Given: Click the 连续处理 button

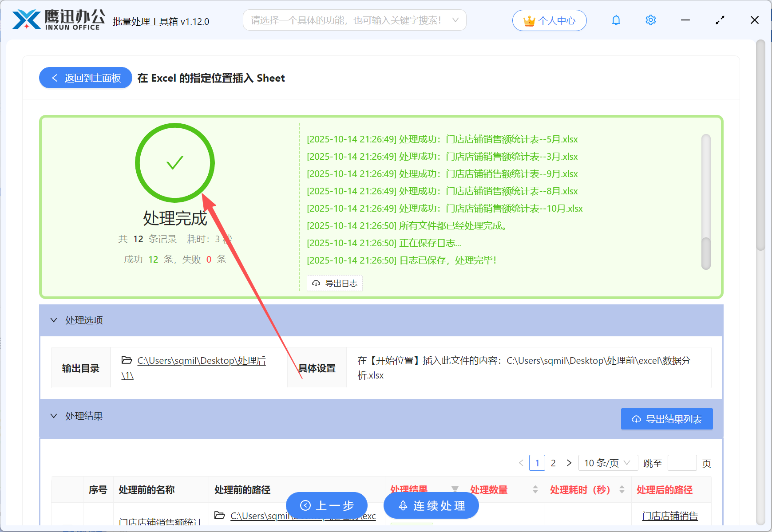Looking at the screenshot, I should pyautogui.click(x=431, y=505).
